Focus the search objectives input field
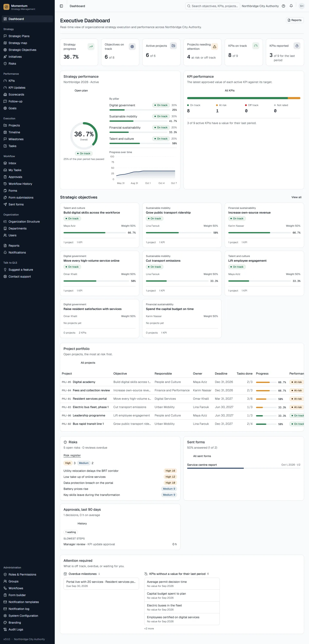The image size is (309, 644). [x=212, y=6]
